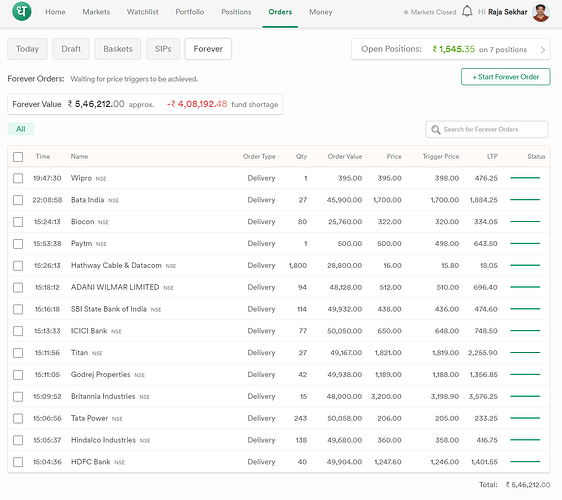Select the ICICI Bank order checkbox
The width and height of the screenshot is (562, 500).
coord(18,331)
